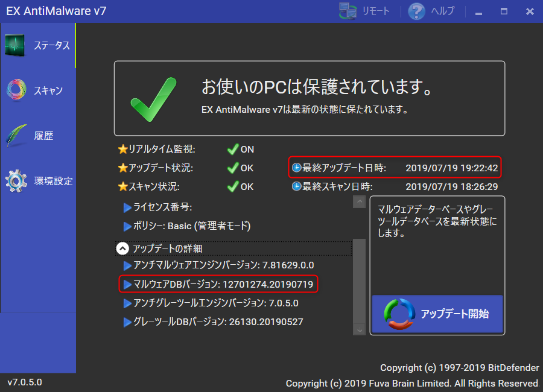
Task: Click the arrow beside ポリシー: Basic
Action: coord(127,226)
